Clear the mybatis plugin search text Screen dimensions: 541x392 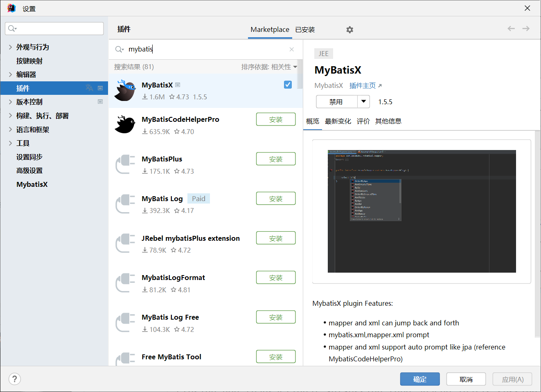[x=292, y=49]
